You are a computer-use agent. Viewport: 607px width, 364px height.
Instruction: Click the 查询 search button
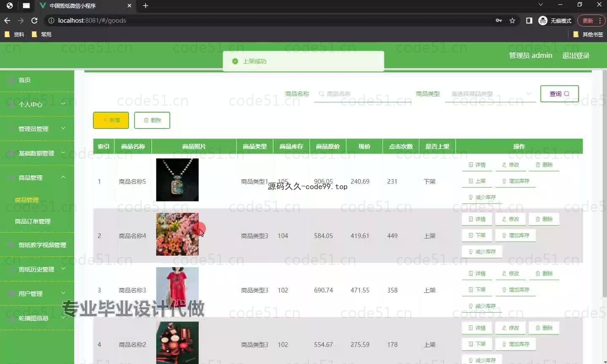[559, 94]
